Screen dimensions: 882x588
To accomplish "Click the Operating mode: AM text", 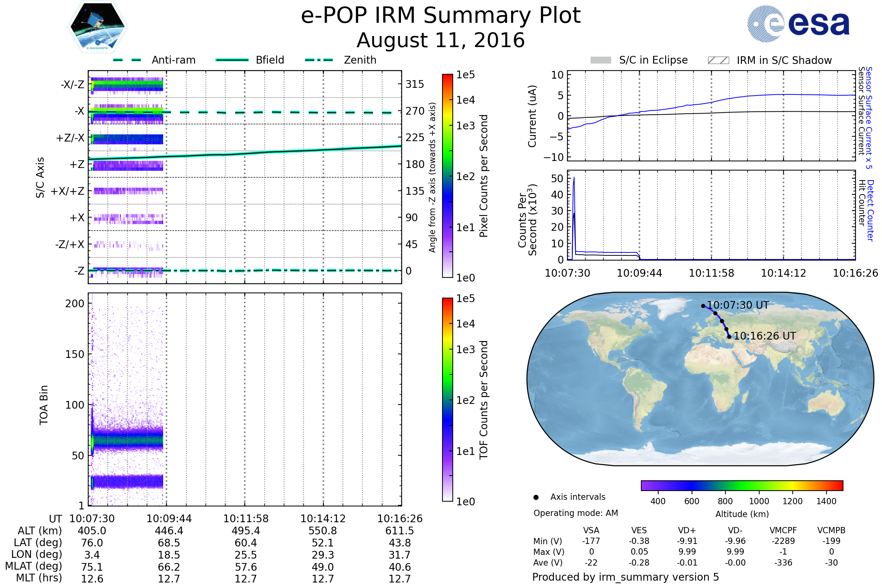I will 576,513.
